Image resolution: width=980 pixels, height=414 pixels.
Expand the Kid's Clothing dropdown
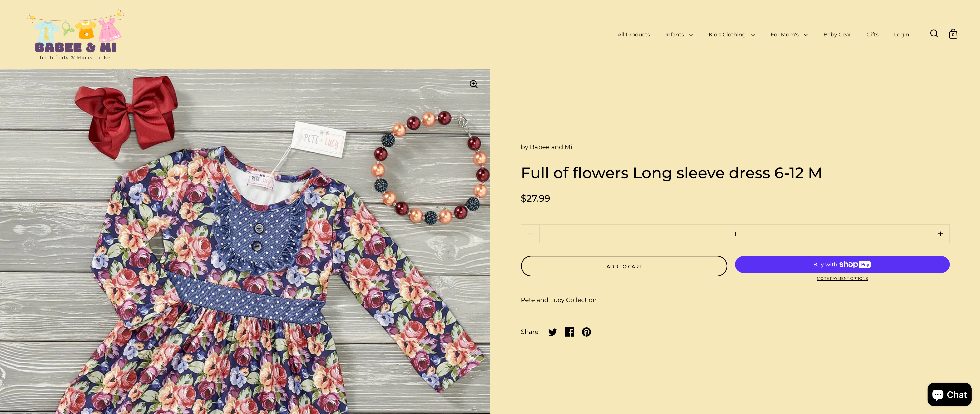tap(732, 35)
